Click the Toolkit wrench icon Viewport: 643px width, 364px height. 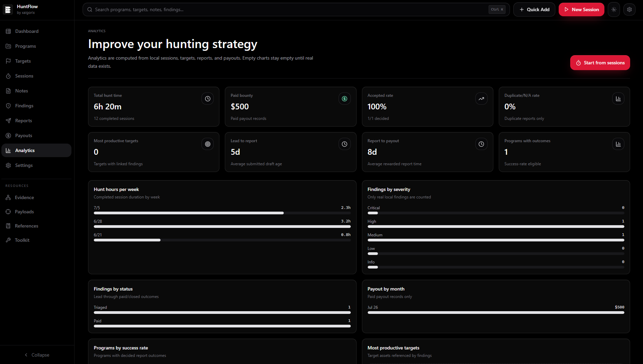8,240
